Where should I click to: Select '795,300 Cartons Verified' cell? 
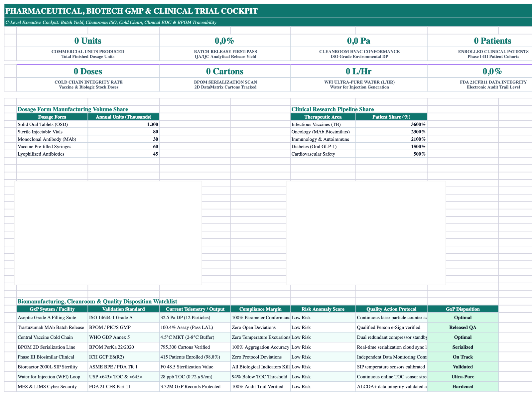tap(195, 347)
